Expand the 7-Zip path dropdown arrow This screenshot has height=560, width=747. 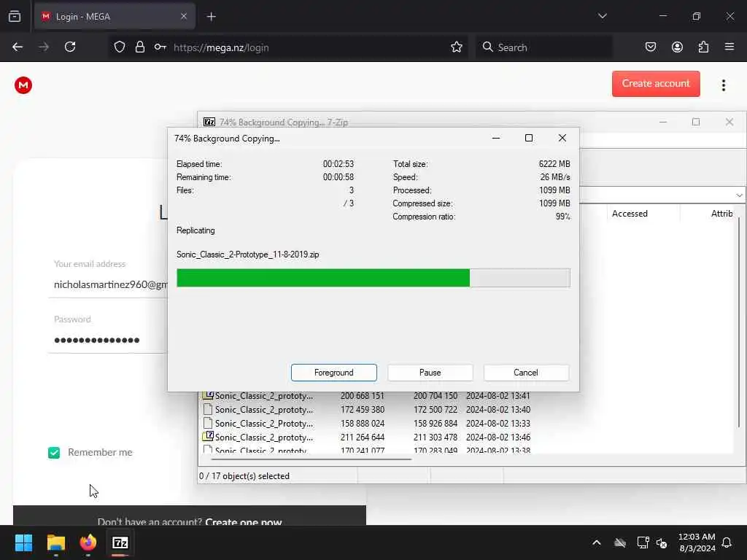coord(738,195)
